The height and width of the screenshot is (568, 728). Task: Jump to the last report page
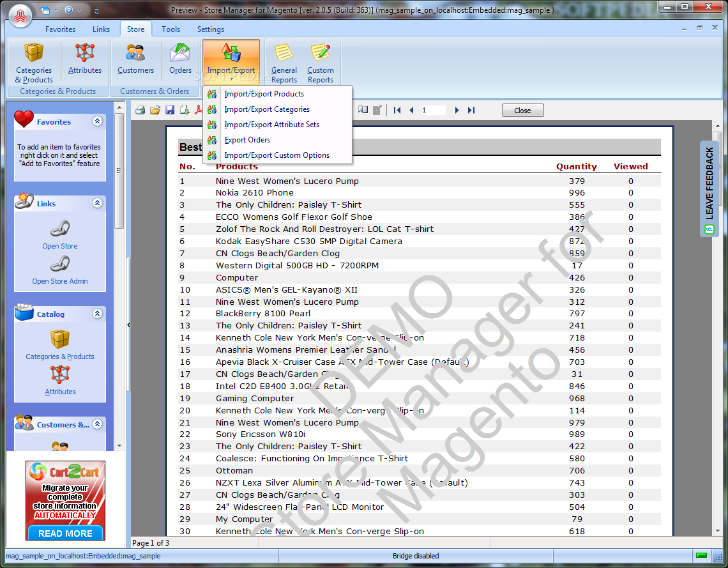471,110
